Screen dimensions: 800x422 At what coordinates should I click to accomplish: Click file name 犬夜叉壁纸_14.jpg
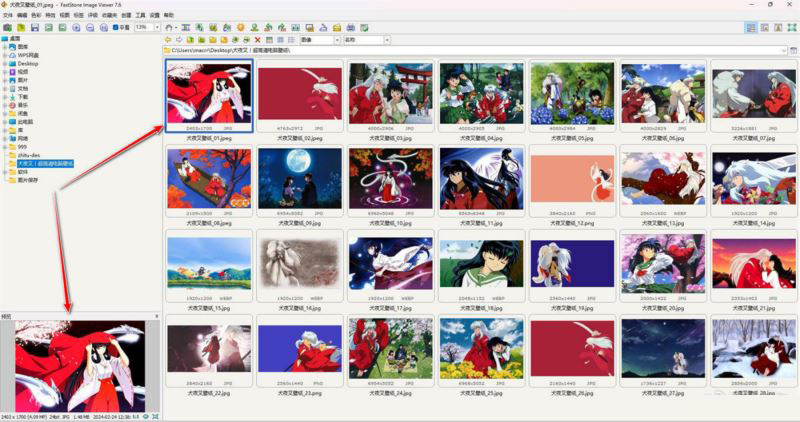tap(754, 223)
